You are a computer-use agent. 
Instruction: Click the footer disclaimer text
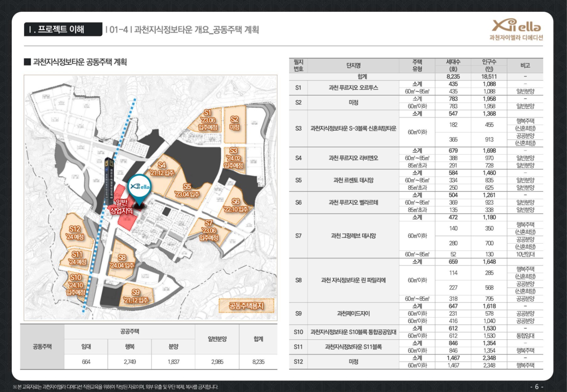(116, 387)
